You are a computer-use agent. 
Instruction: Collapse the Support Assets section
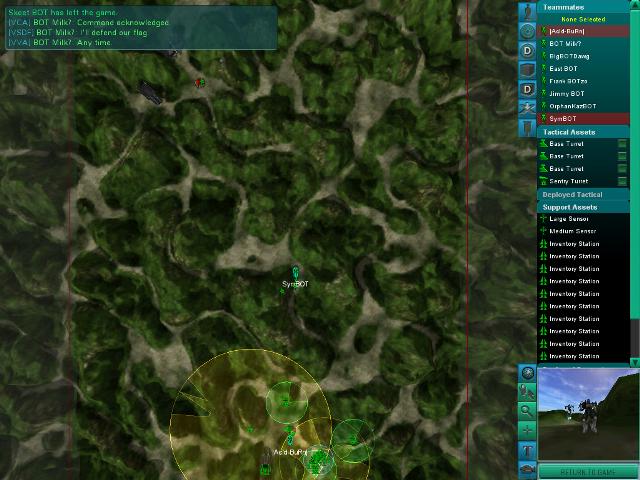tap(583, 207)
